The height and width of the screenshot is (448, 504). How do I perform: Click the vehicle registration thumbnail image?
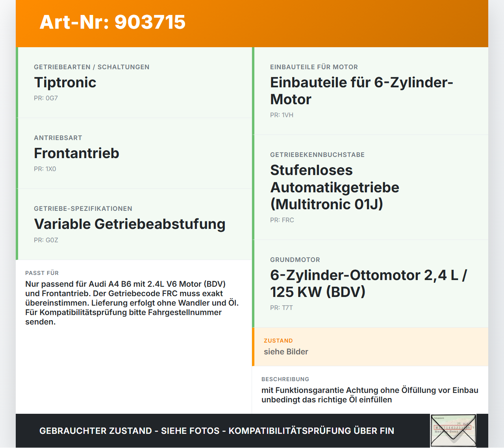pyautogui.click(x=453, y=431)
